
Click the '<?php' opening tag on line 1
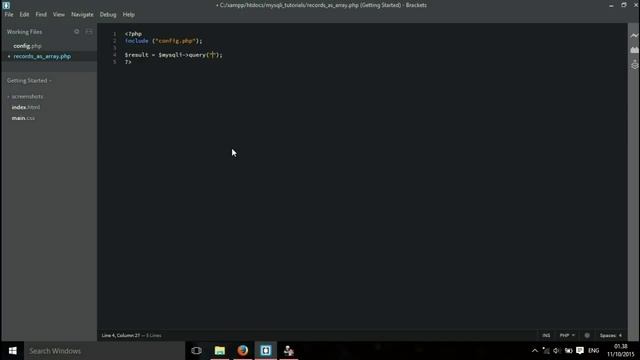click(133, 34)
